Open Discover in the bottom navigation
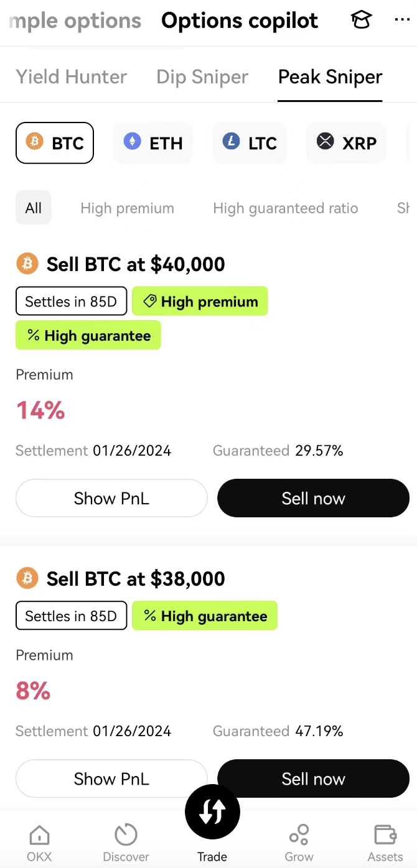Image resolution: width=417 pixels, height=868 pixels. (x=126, y=843)
